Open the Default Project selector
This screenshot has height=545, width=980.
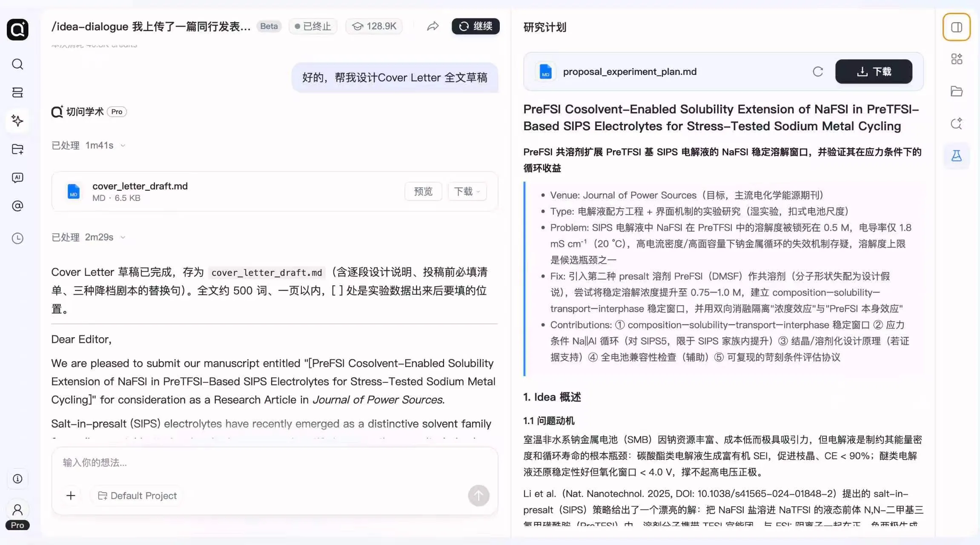pos(137,496)
